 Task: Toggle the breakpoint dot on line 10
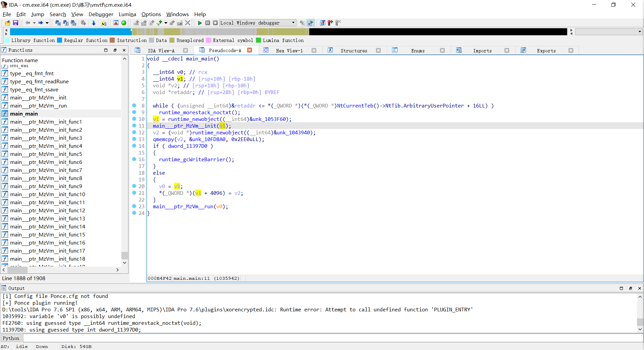[134, 119]
